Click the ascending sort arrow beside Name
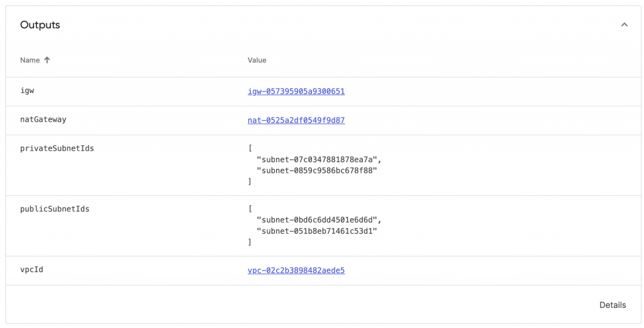Image resolution: width=644 pixels, height=328 pixels. [47, 60]
